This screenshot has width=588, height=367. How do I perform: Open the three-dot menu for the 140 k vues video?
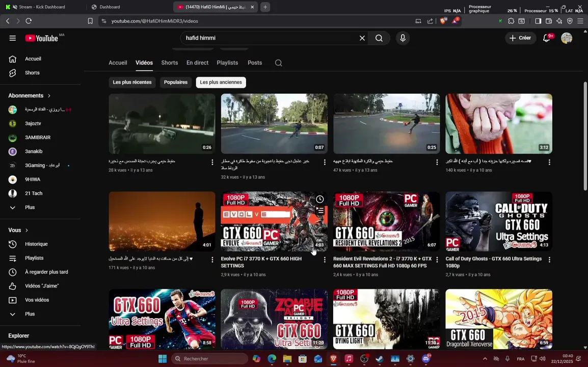[549, 162]
